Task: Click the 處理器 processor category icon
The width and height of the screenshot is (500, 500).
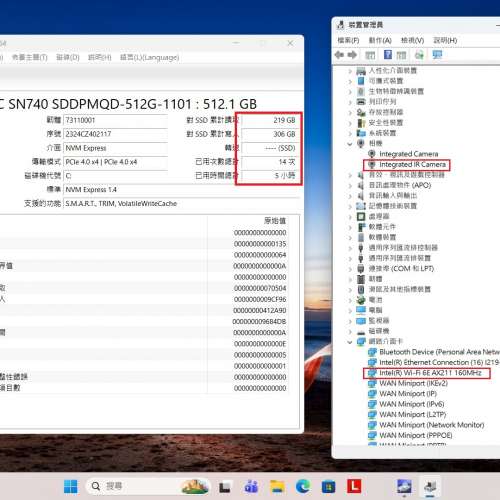Action: point(361,216)
